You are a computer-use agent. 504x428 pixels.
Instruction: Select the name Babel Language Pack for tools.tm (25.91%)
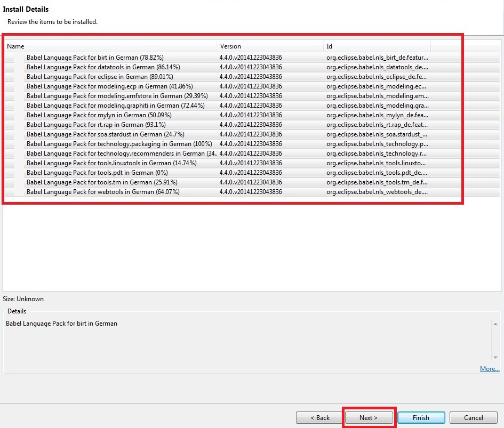click(102, 182)
